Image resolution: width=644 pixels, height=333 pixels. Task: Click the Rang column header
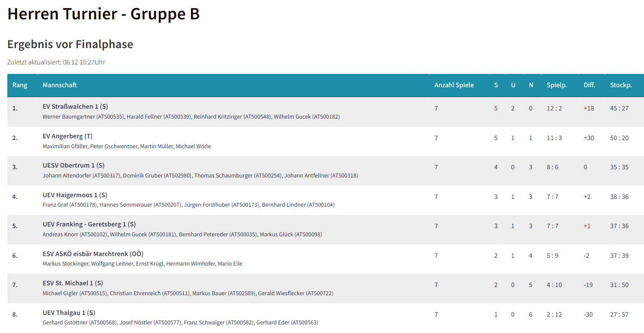tap(20, 85)
